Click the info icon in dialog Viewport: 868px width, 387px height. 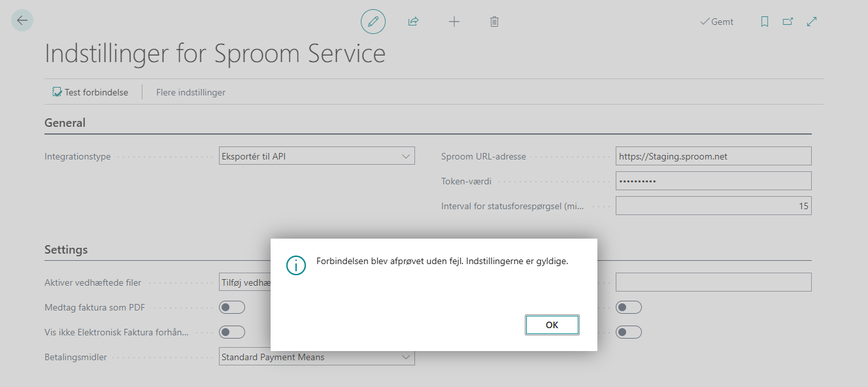point(296,265)
